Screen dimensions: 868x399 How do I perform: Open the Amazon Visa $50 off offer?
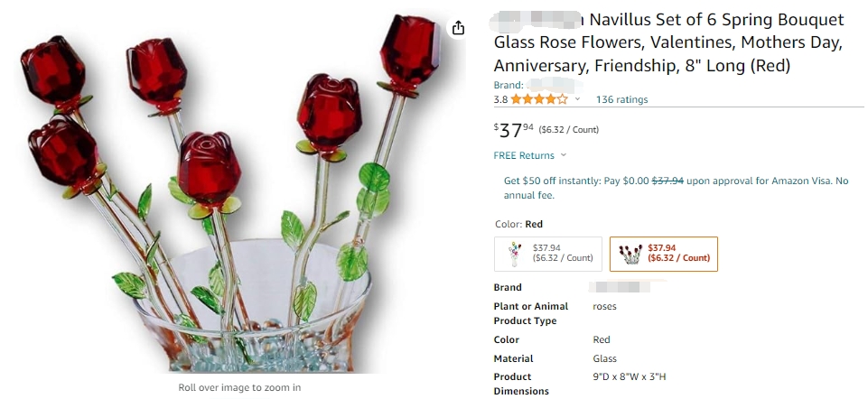676,188
